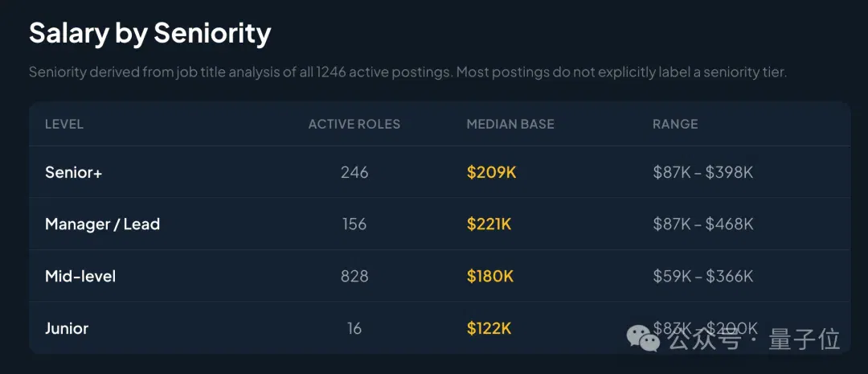Click the 246 active roles count
Screen dimensions: 868x374
[x=355, y=172]
